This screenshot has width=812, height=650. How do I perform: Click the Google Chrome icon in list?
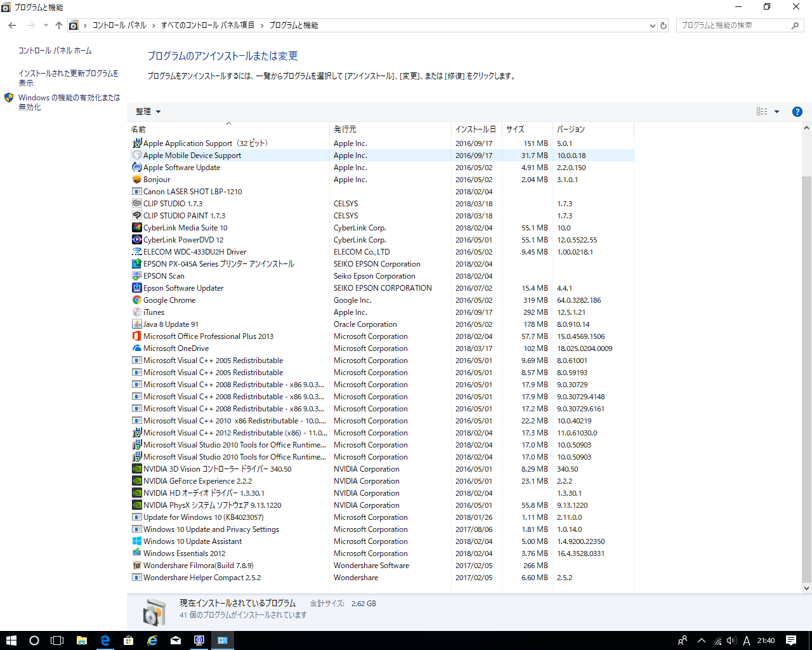click(x=137, y=300)
